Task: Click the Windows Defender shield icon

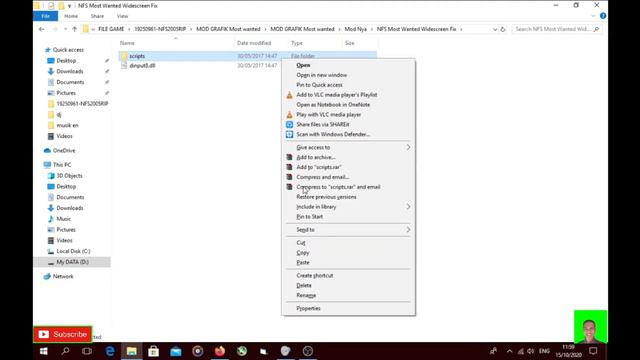Action: coord(289,134)
